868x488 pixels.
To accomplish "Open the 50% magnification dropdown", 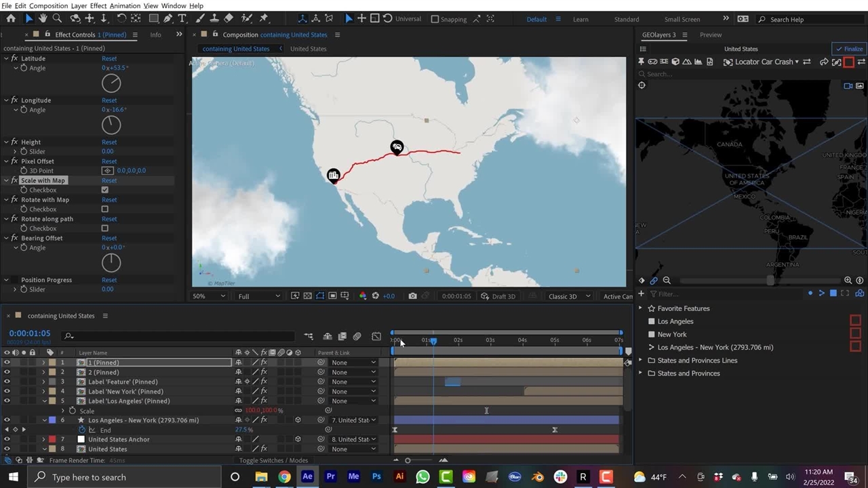I will (208, 296).
